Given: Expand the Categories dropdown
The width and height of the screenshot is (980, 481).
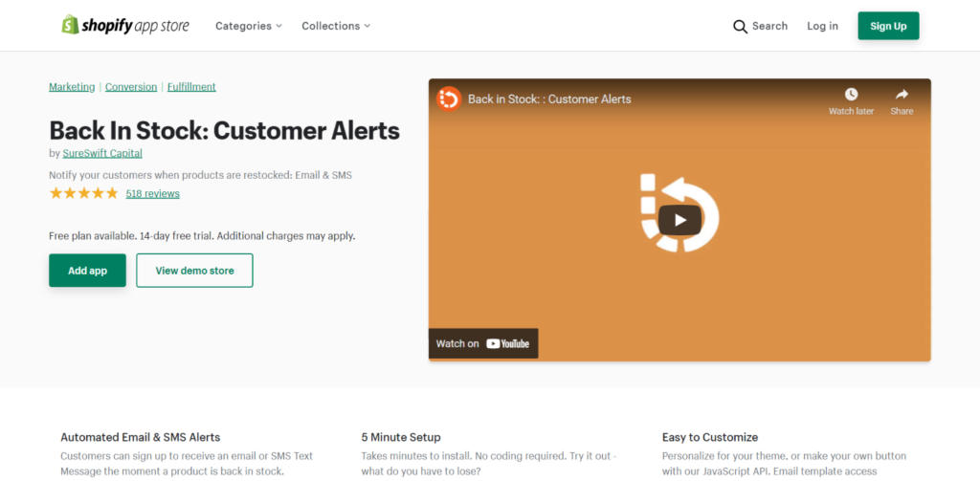Looking at the screenshot, I should pos(249,26).
